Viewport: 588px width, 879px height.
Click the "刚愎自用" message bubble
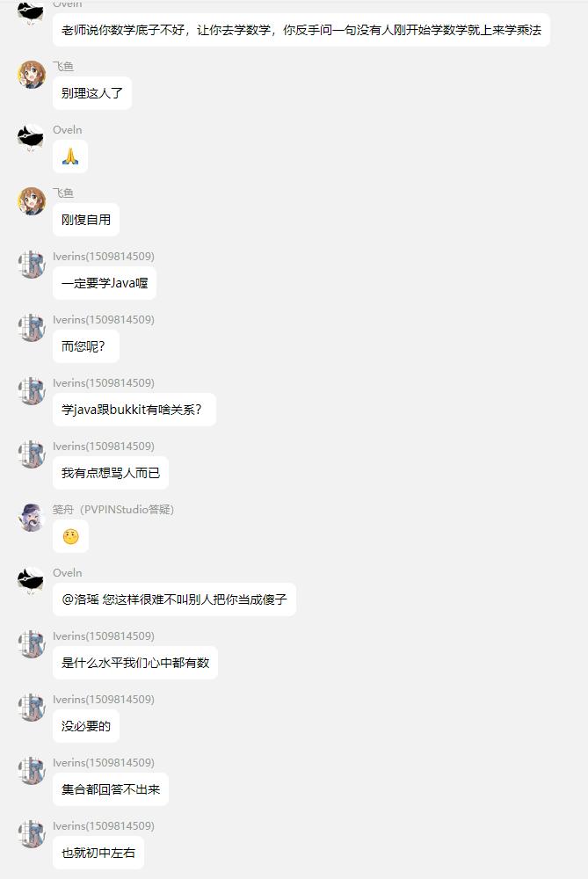(x=86, y=220)
